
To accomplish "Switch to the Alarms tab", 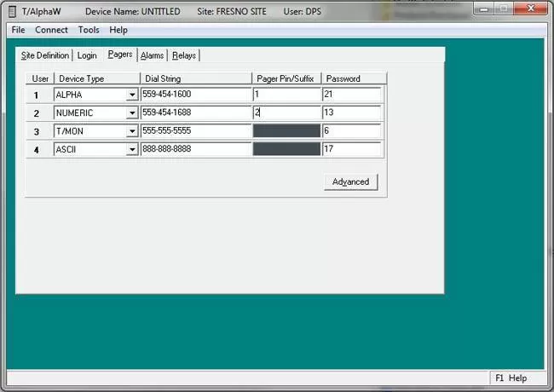I will click(x=152, y=55).
